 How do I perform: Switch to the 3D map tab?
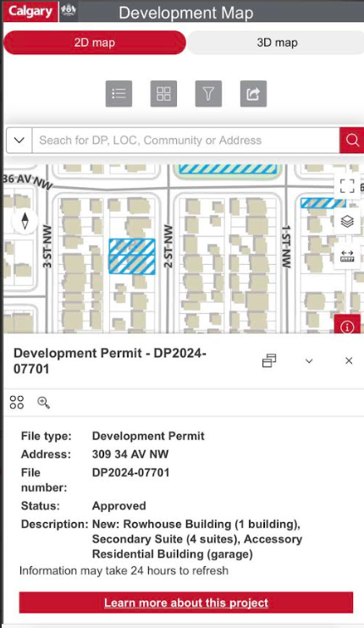click(277, 42)
